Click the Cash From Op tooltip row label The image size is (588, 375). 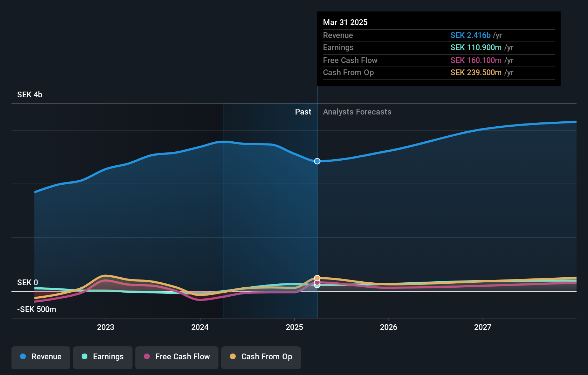point(348,73)
